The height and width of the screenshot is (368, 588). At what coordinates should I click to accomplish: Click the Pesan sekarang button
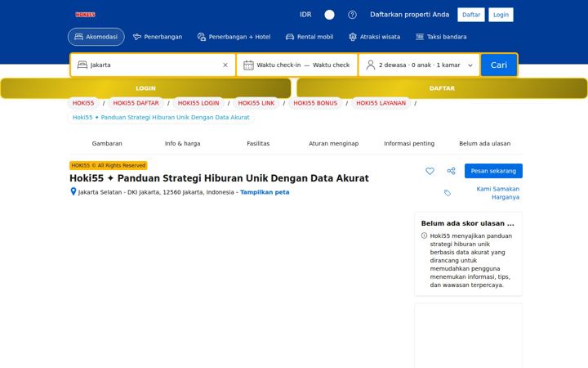[493, 171]
